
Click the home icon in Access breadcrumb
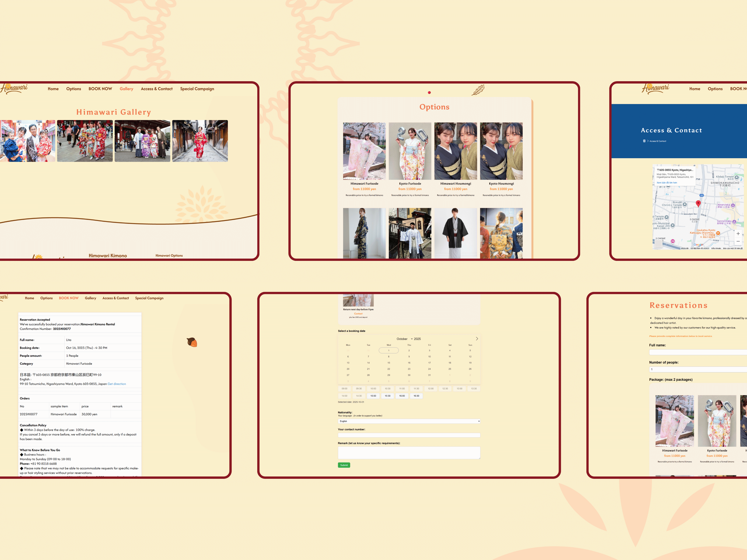(644, 141)
